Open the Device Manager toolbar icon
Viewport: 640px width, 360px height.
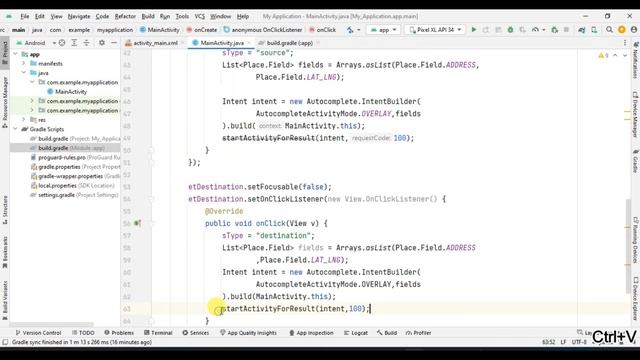594,30
